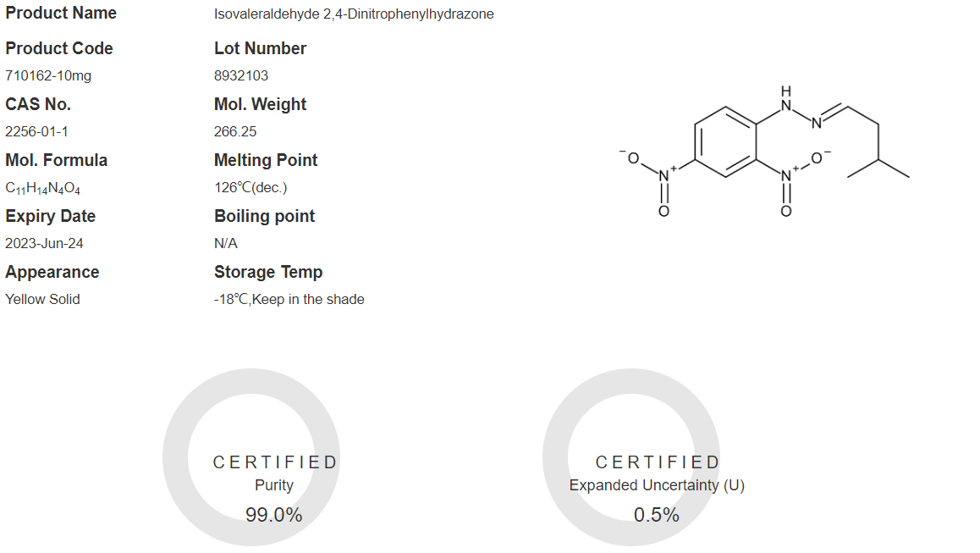The image size is (980, 553).
Task: Click the expiry date 2023-Jun-24
Action: click(x=44, y=243)
